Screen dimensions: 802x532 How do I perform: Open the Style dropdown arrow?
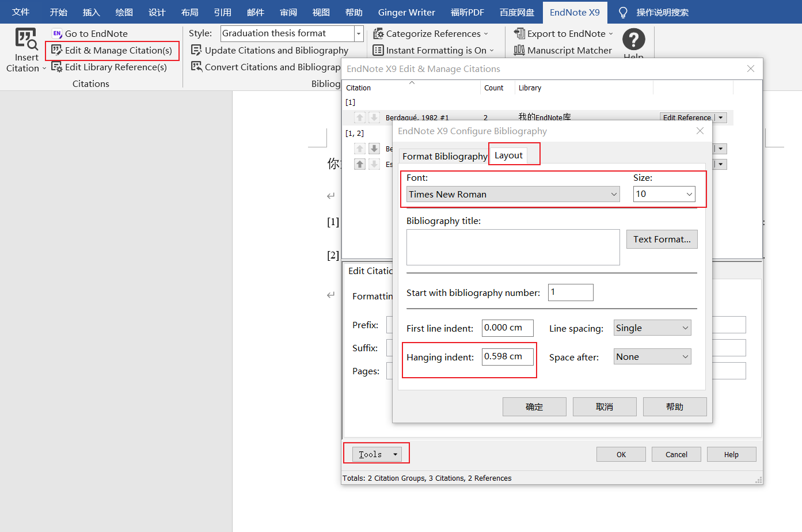tap(359, 33)
